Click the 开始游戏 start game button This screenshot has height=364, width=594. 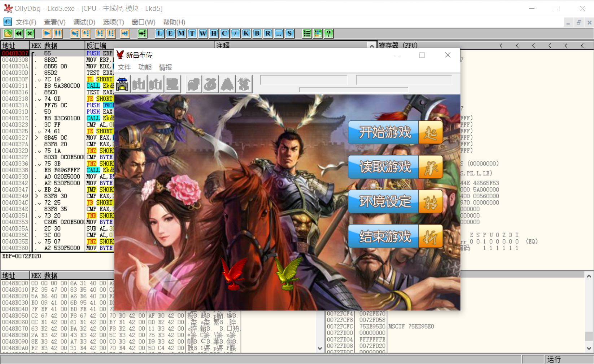395,132
